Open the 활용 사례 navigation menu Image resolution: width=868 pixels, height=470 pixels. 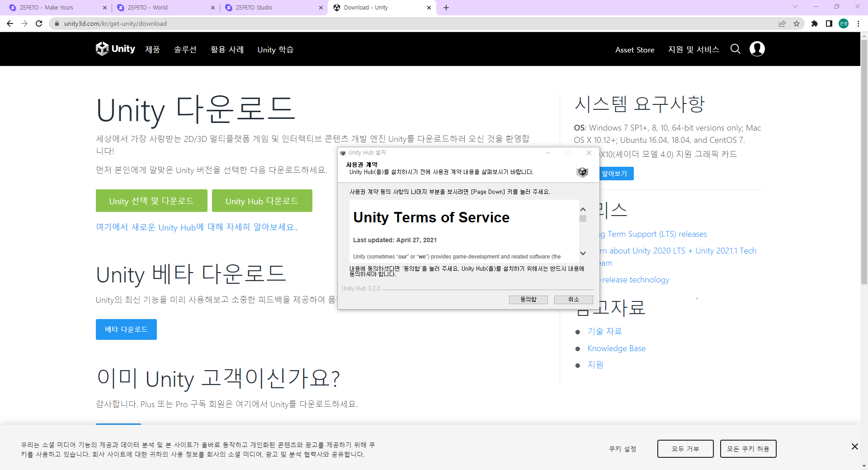[227, 49]
